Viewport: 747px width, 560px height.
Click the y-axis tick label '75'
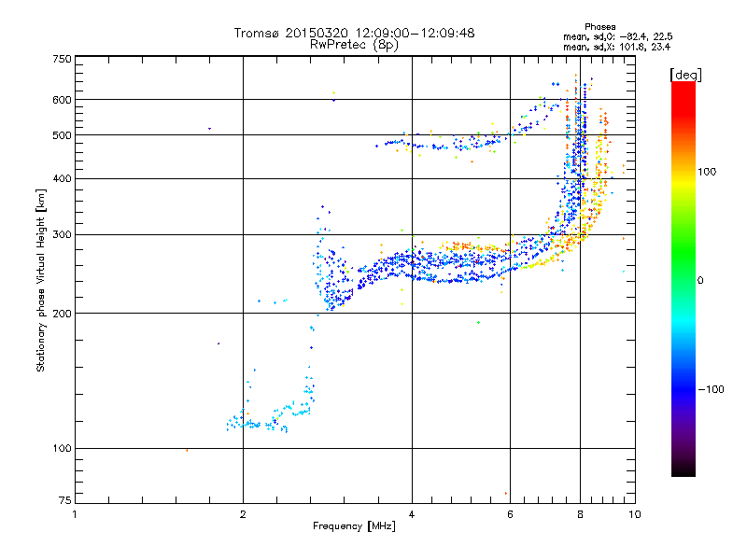(x=65, y=500)
